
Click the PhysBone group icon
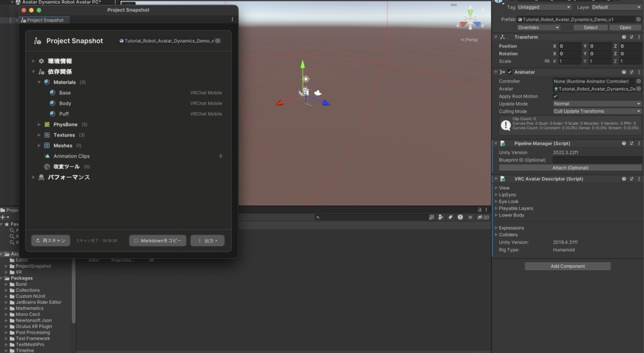pyautogui.click(x=47, y=124)
